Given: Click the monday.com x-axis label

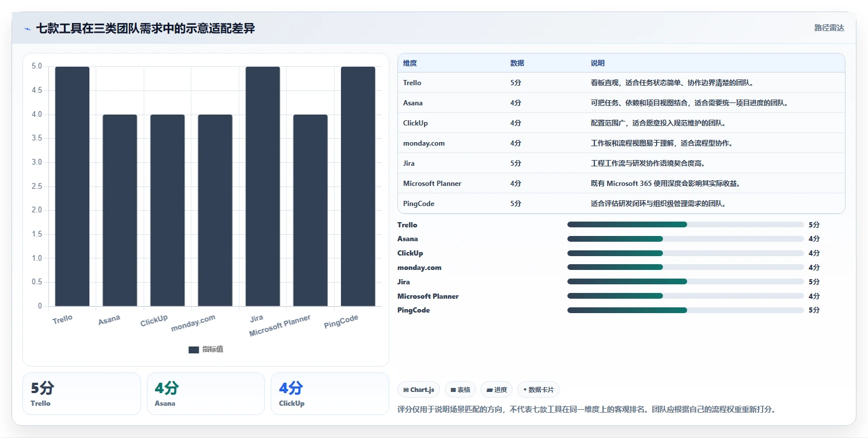Looking at the screenshot, I should pos(193,323).
